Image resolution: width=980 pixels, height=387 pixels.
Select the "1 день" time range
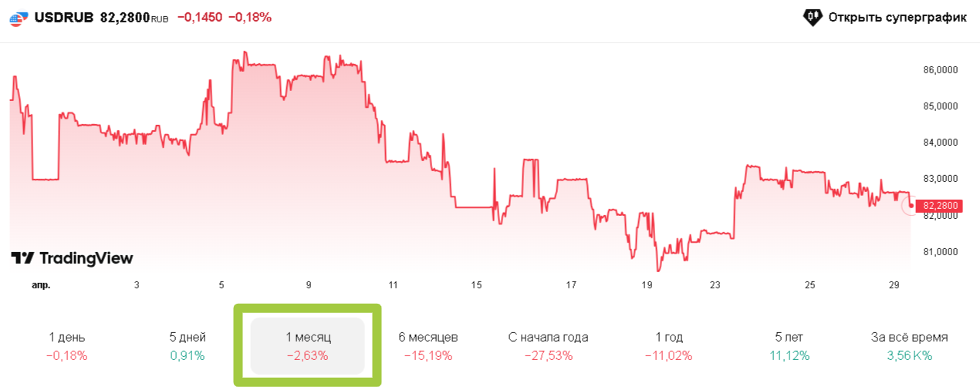(x=66, y=346)
